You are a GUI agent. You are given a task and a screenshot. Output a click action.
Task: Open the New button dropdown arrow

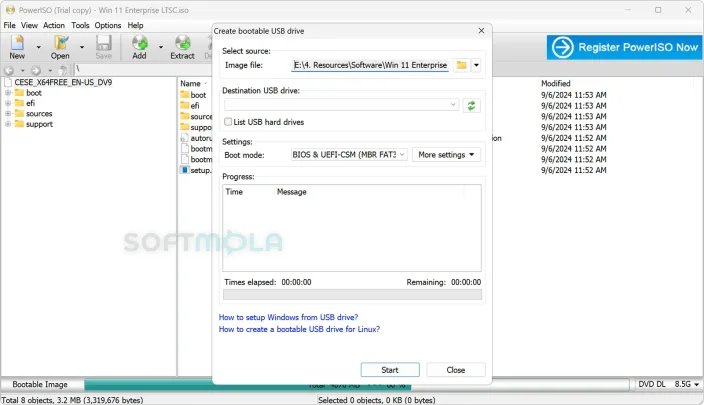[39, 47]
